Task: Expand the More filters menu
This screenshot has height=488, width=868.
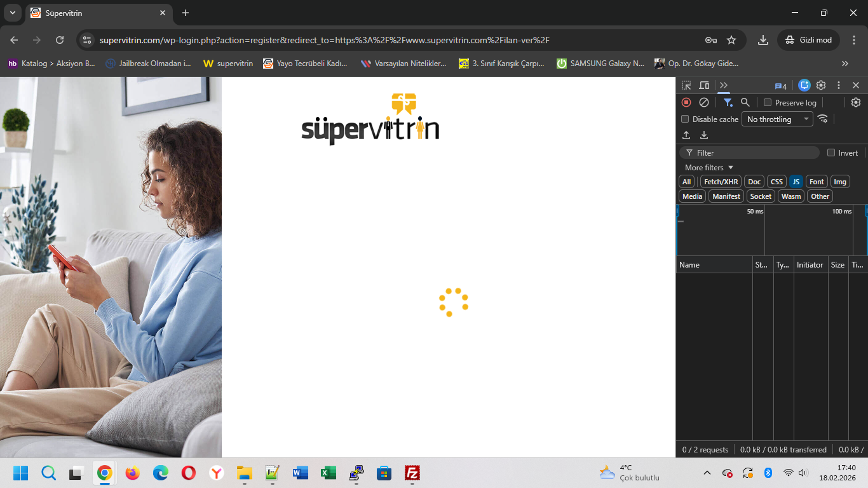Action: click(x=709, y=168)
